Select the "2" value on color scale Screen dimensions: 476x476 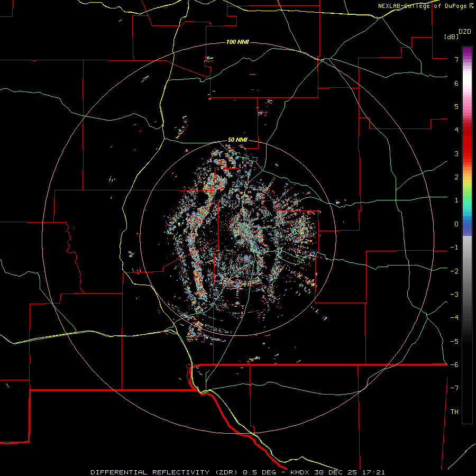click(456, 177)
